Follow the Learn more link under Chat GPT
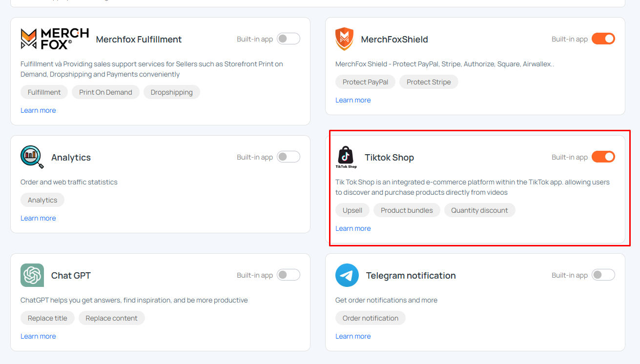This screenshot has height=364, width=640. (38, 336)
